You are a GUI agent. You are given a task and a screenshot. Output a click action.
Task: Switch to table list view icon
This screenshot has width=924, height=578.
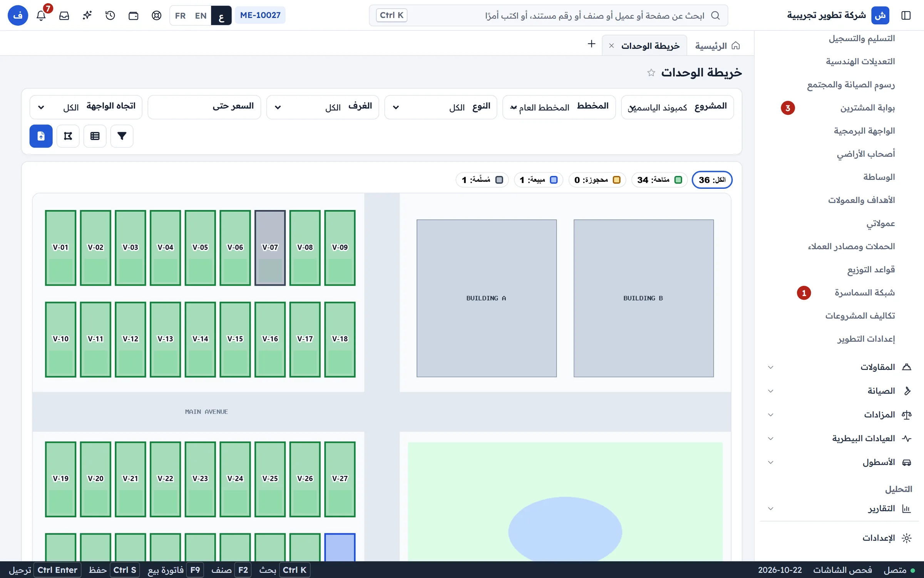coord(95,136)
